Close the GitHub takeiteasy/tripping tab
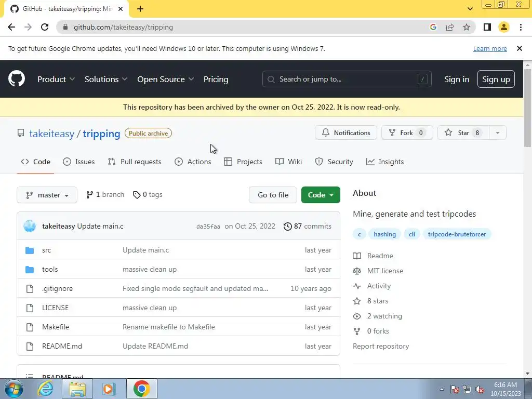Viewport: 532px width, 399px height. tap(121, 9)
